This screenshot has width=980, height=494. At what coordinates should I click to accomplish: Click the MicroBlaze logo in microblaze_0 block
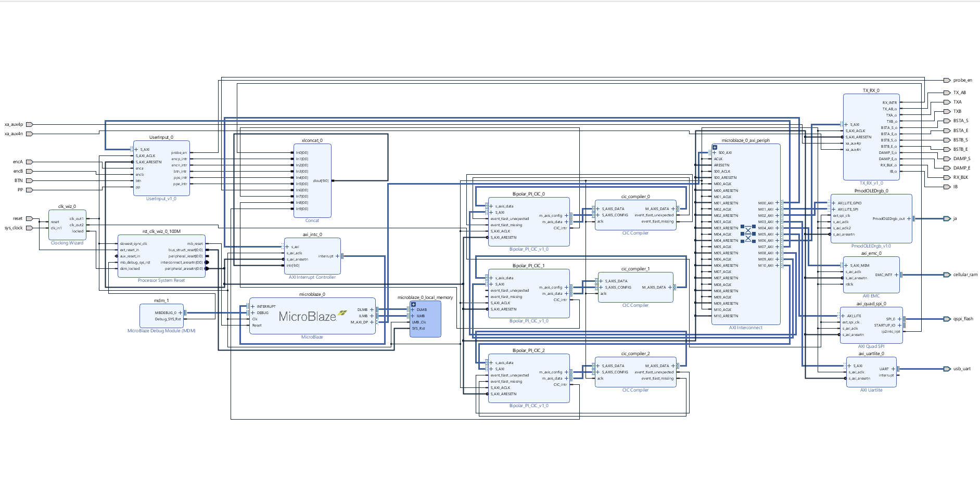[313, 316]
